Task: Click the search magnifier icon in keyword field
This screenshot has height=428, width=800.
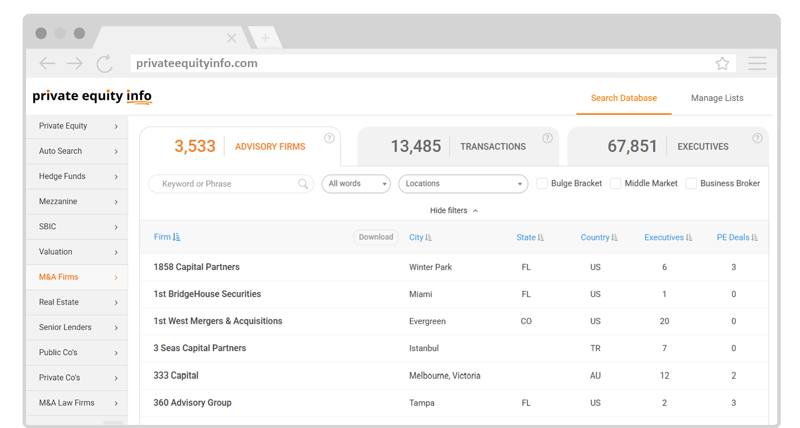Action: pyautogui.click(x=303, y=184)
